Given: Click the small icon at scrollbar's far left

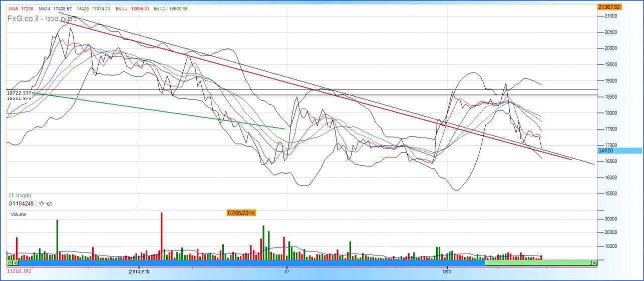Looking at the screenshot, I should click(10, 262).
